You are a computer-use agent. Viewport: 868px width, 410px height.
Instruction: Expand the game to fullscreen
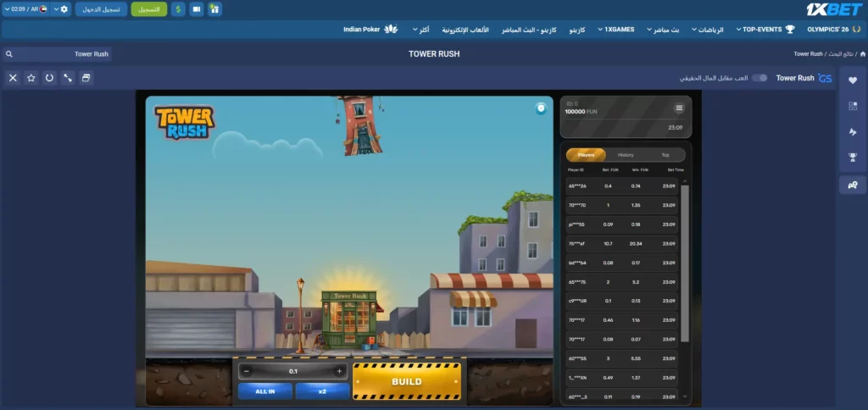(x=68, y=78)
